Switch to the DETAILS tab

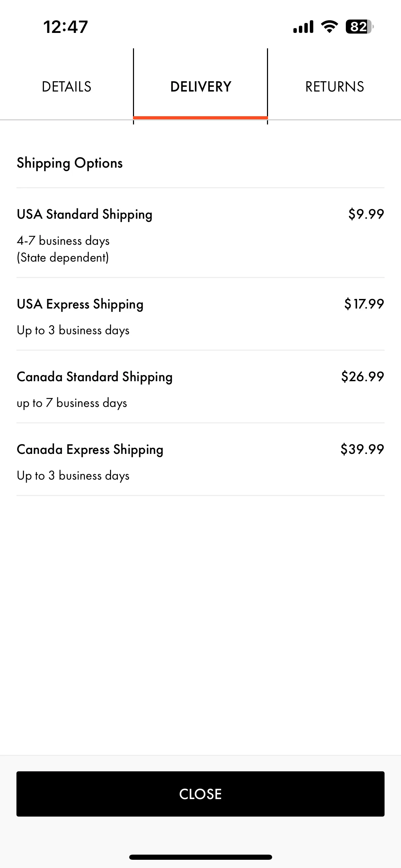(x=66, y=86)
